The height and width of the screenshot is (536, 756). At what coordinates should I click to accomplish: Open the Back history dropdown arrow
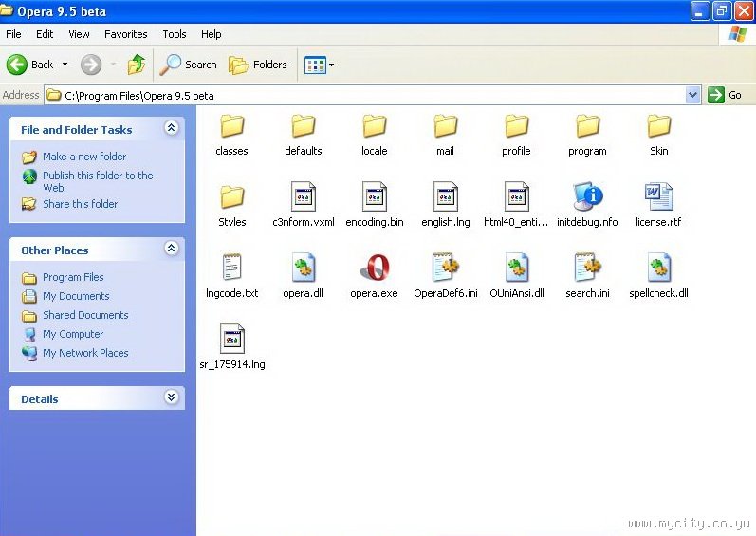65,65
